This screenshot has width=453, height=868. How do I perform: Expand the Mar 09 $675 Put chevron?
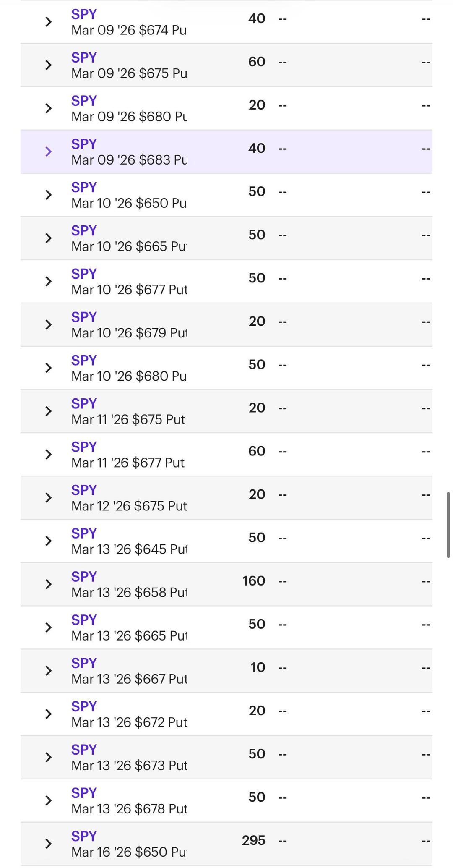(48, 65)
